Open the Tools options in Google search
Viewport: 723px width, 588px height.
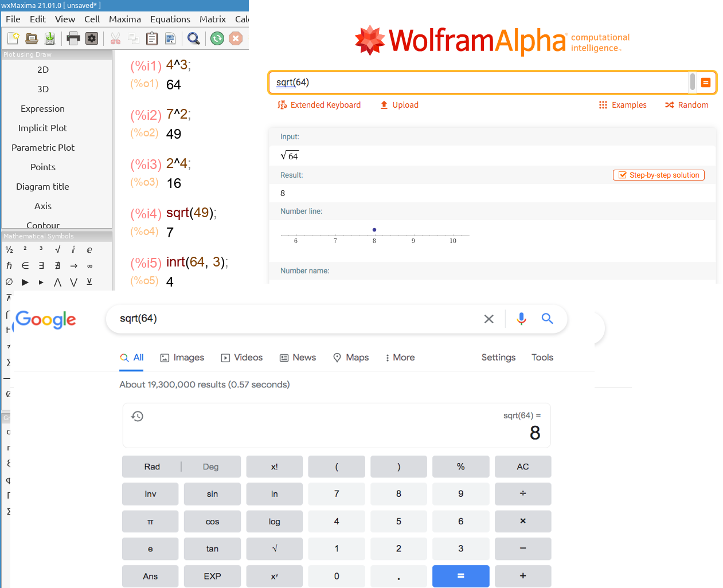[542, 358]
